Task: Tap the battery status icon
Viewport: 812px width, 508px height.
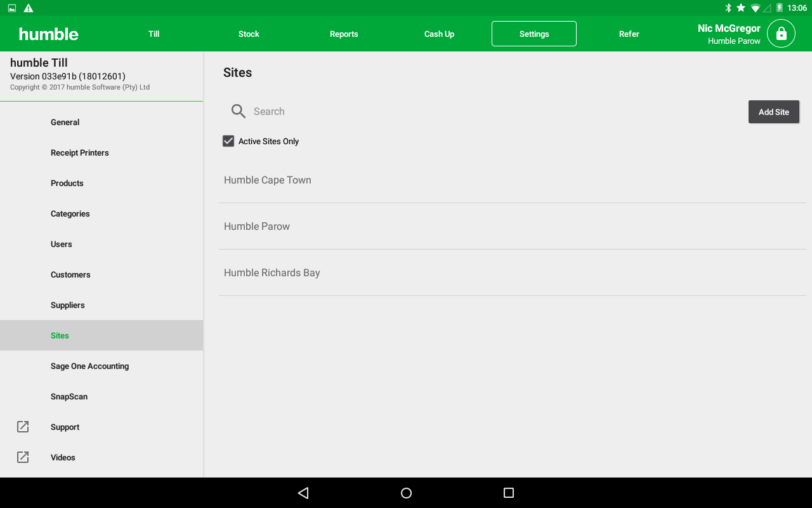Action: (780, 8)
